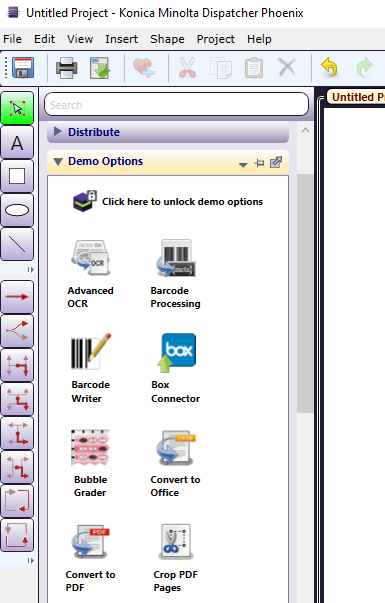The width and height of the screenshot is (385, 603).
Task: Open the File menu
Action: click(x=12, y=39)
